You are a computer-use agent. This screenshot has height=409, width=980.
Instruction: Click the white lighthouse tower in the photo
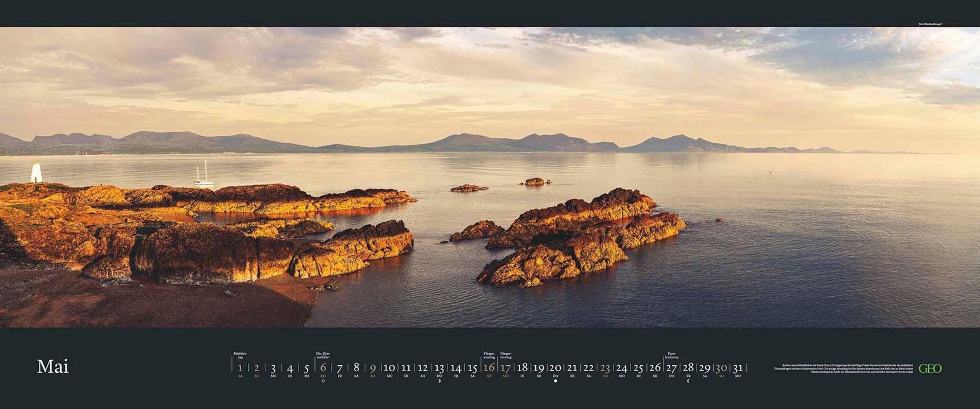(x=36, y=172)
